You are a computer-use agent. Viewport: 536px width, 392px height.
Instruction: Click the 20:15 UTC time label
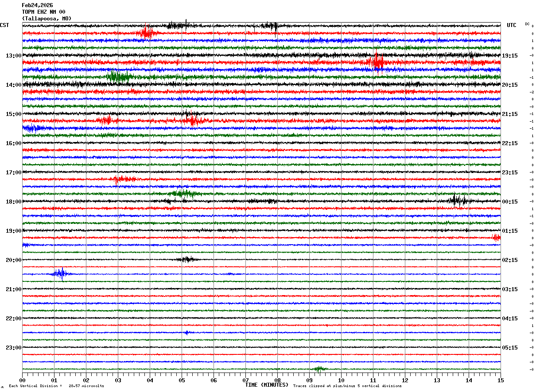[x=509, y=85]
